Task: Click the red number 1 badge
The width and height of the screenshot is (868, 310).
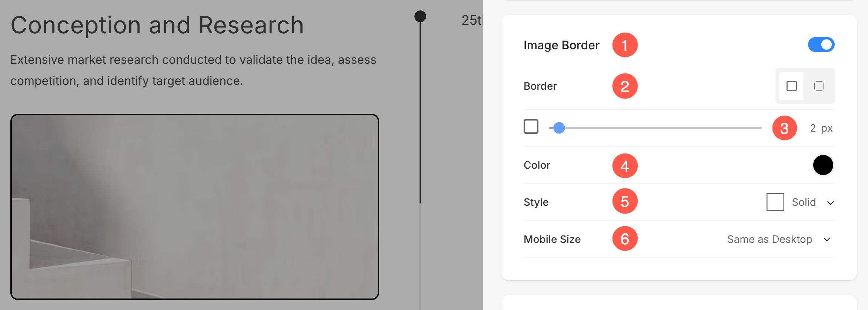Action: pyautogui.click(x=625, y=45)
